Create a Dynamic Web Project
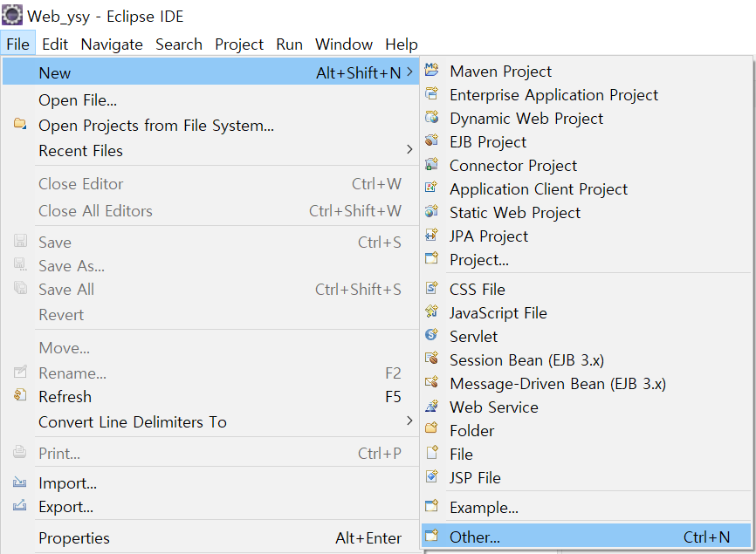 tap(587, 119)
